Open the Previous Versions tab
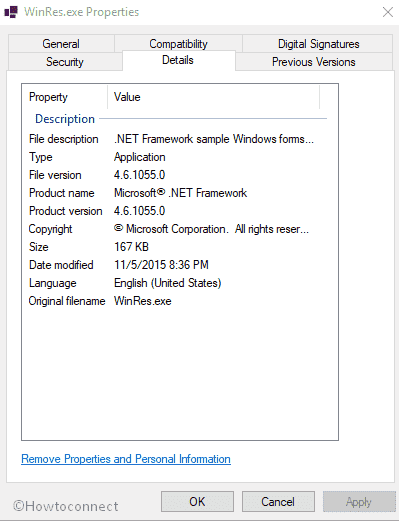 pyautogui.click(x=314, y=62)
